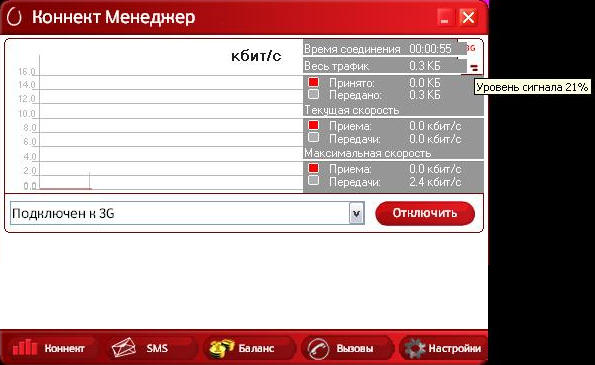Open the SMS envelope icon
The width and height of the screenshot is (595, 365).
click(x=124, y=348)
